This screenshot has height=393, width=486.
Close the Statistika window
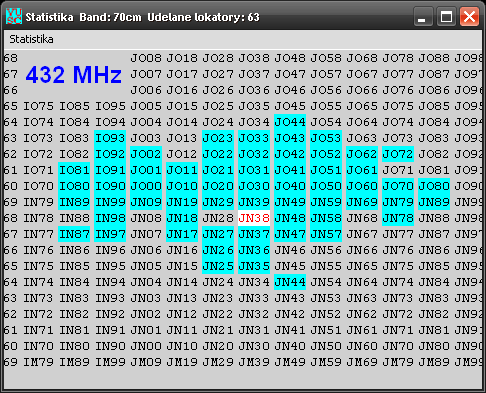[469, 16]
